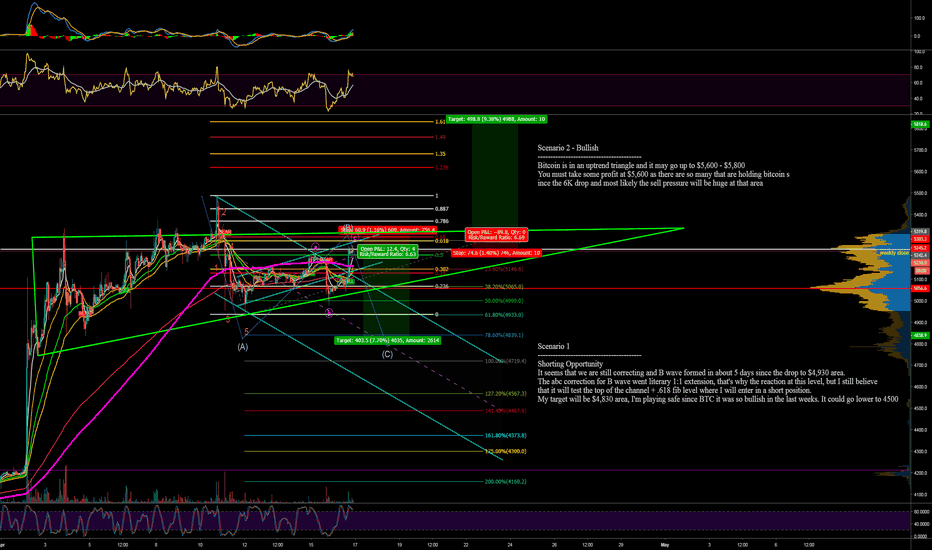Click the 5700.0 price scale value

click(920, 150)
